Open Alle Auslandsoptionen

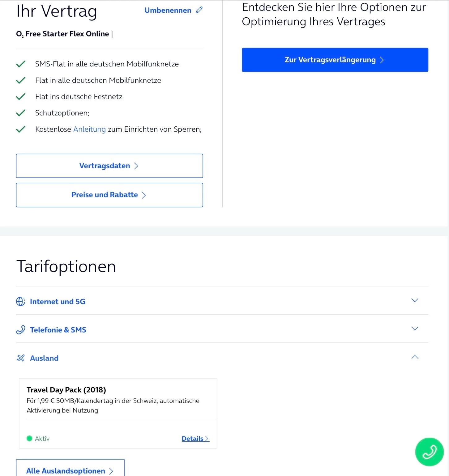click(71, 469)
